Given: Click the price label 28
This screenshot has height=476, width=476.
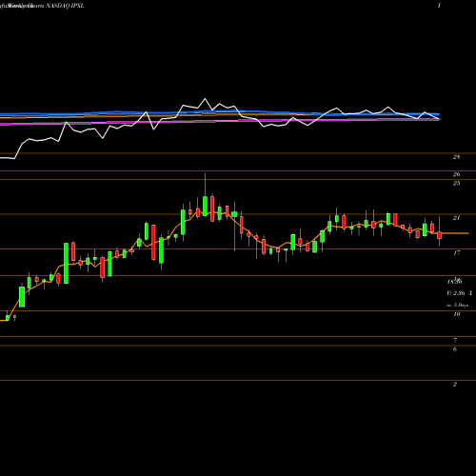Looking at the screenshot, I should (x=456, y=157).
